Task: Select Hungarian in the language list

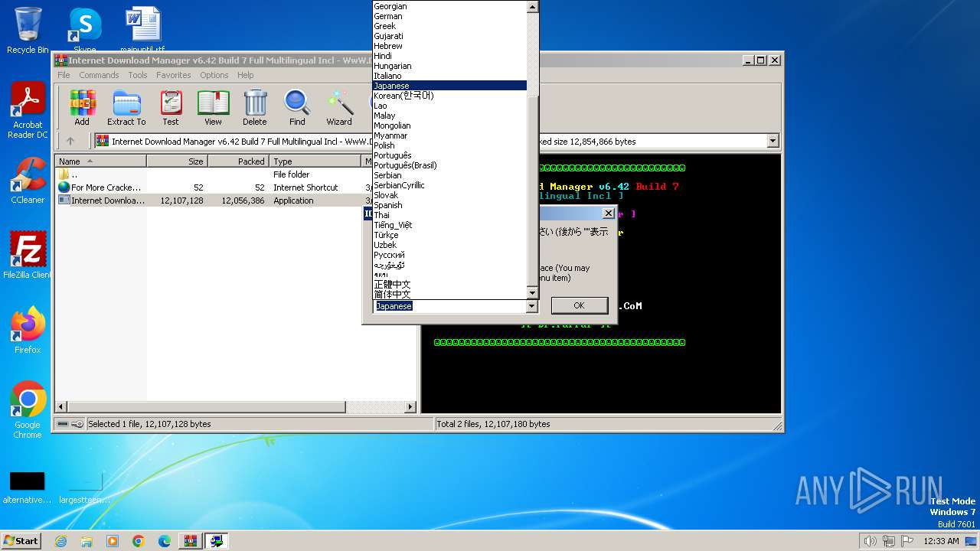Action: click(x=449, y=66)
